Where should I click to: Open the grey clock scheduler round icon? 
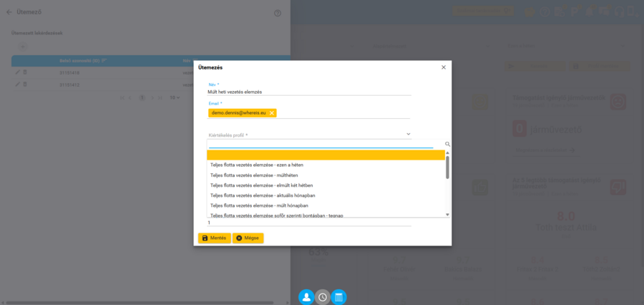click(323, 297)
